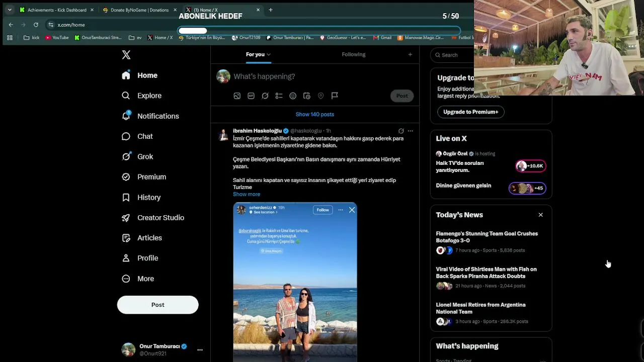Schedule the post using the calendar icon
Image resolution: width=644 pixels, height=362 pixels.
307,96
